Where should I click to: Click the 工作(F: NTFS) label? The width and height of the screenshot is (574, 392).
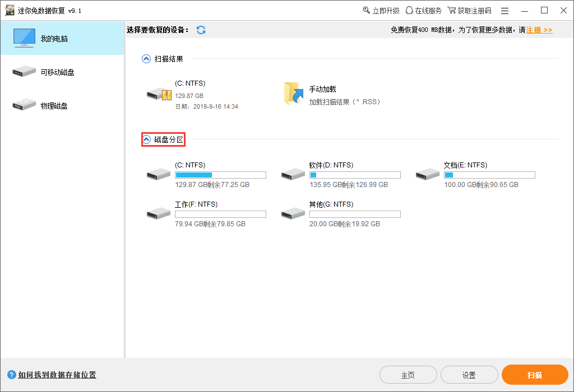coord(196,204)
